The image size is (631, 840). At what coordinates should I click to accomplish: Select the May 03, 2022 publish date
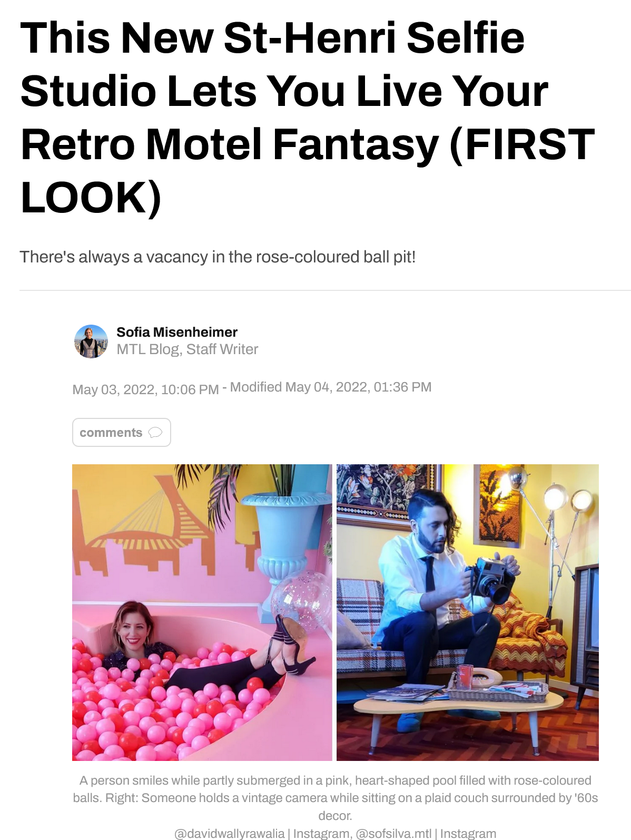point(145,389)
